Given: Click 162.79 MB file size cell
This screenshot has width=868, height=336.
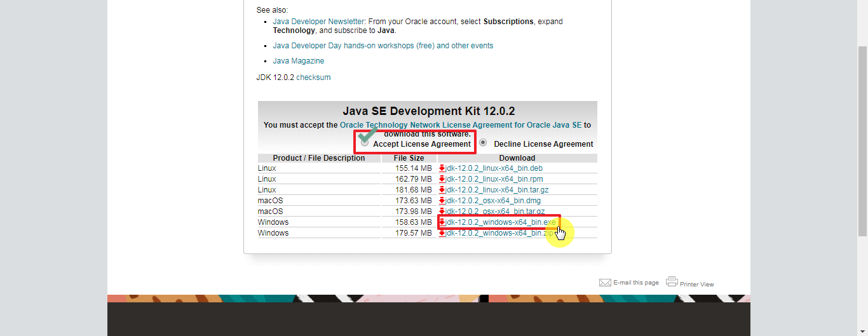Looking at the screenshot, I should (413, 179).
